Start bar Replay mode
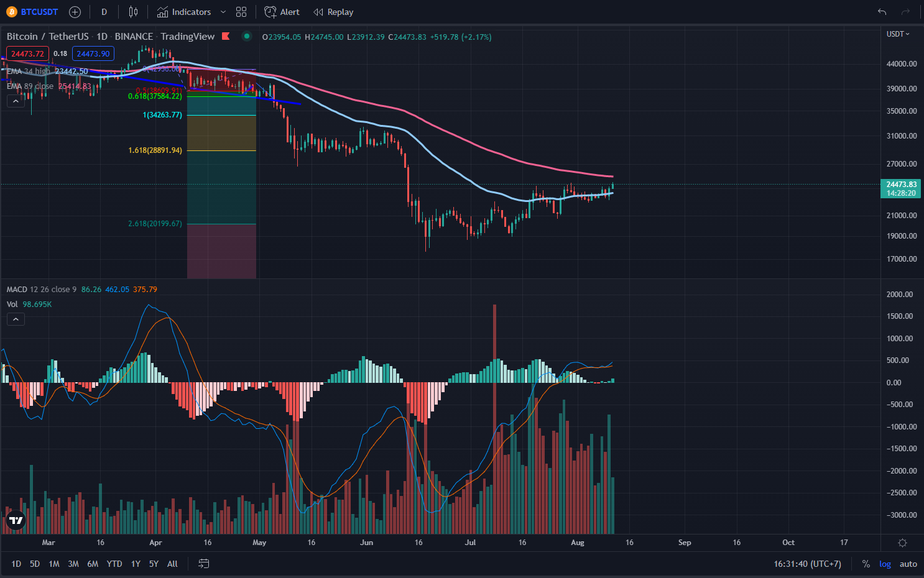The height and width of the screenshot is (578, 924). tap(333, 12)
